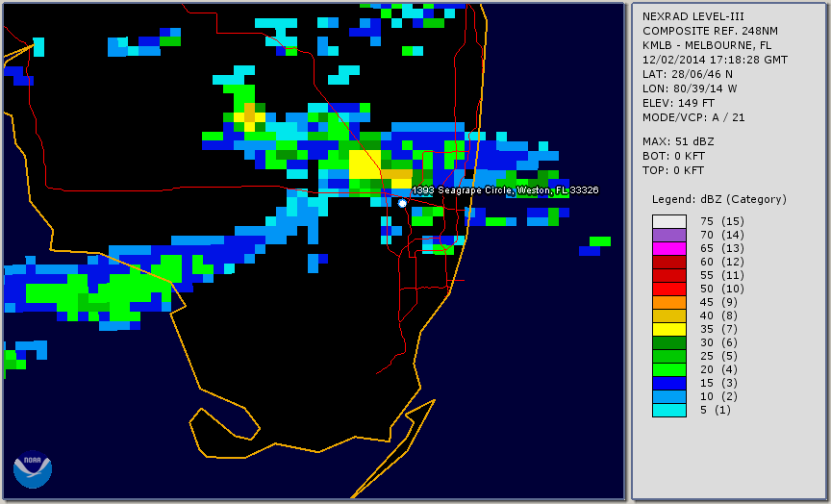Click the TOP: 0 KFT text
Viewport: 831px width, 504px height.
673,170
